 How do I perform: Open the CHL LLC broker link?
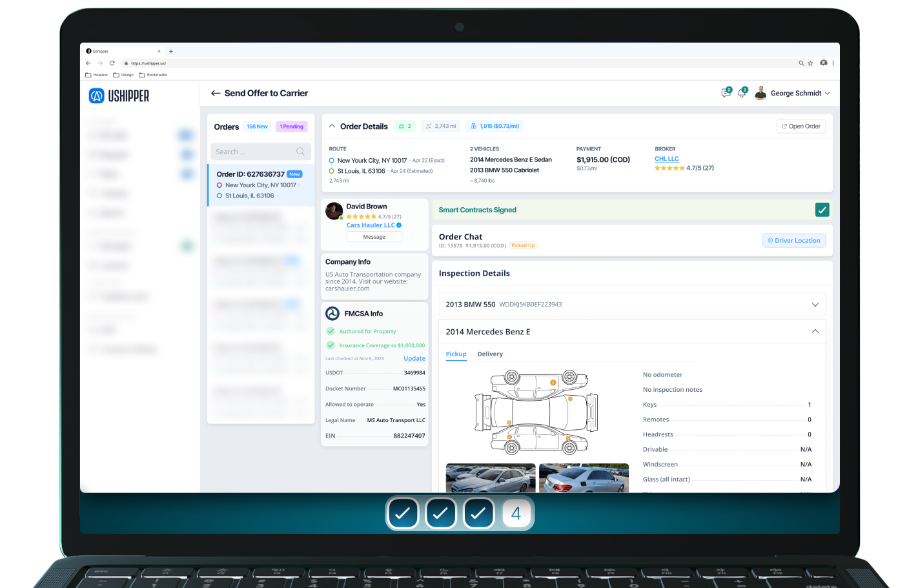[x=667, y=159]
